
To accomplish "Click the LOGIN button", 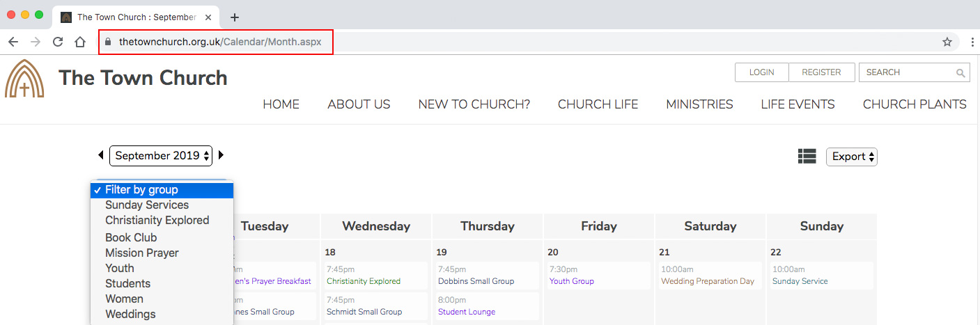I will tap(762, 72).
